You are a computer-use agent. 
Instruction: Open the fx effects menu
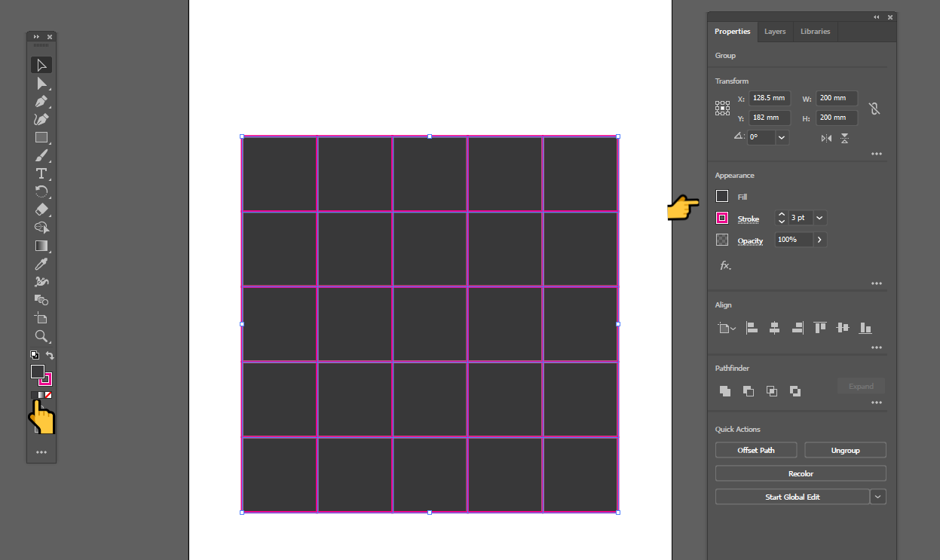click(725, 265)
